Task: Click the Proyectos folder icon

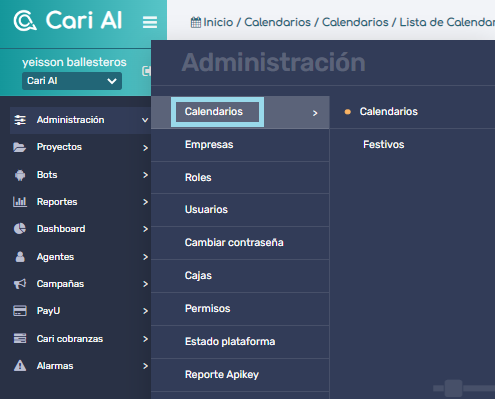Action: 20,147
